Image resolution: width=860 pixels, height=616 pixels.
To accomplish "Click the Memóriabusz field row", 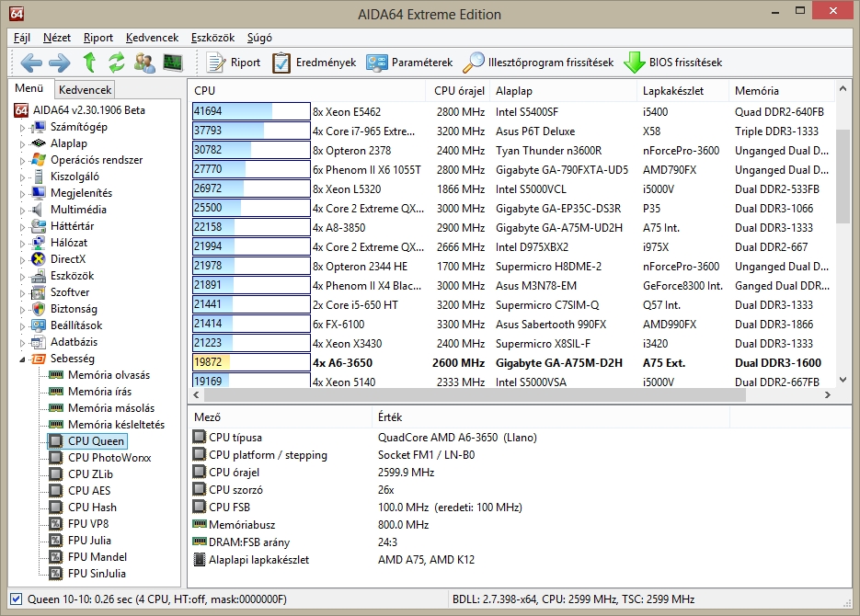I will 459,524.
